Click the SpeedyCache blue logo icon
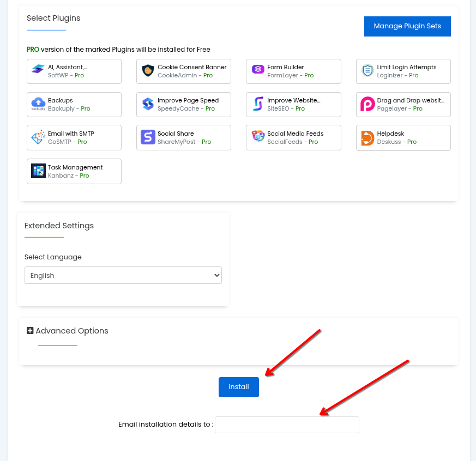 (x=148, y=104)
